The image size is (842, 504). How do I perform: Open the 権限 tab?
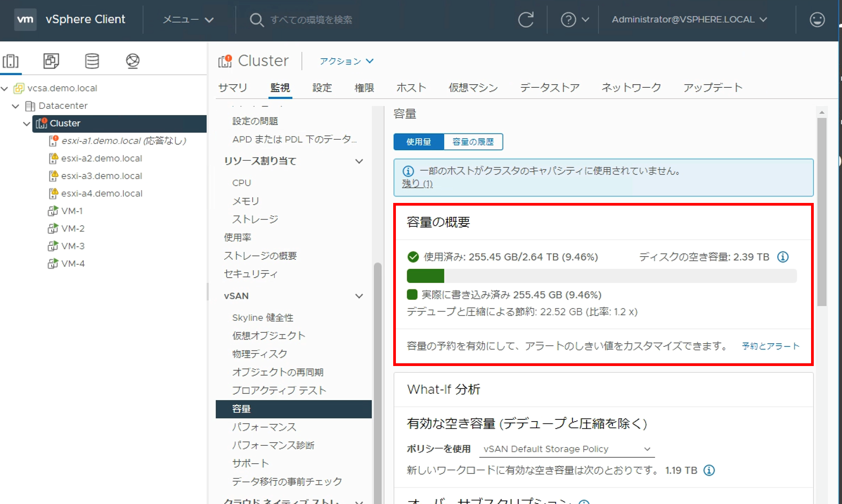[364, 87]
